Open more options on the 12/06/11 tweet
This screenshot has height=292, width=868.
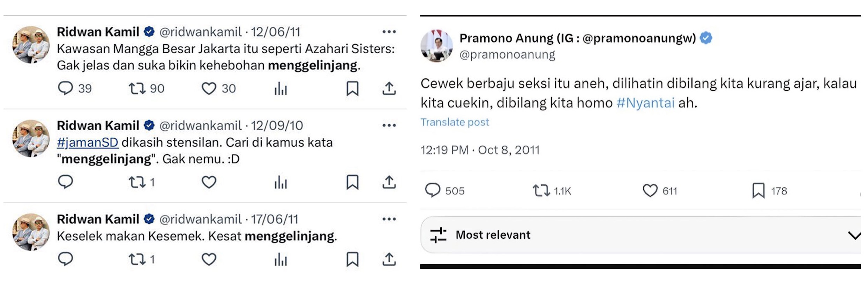pos(389,32)
